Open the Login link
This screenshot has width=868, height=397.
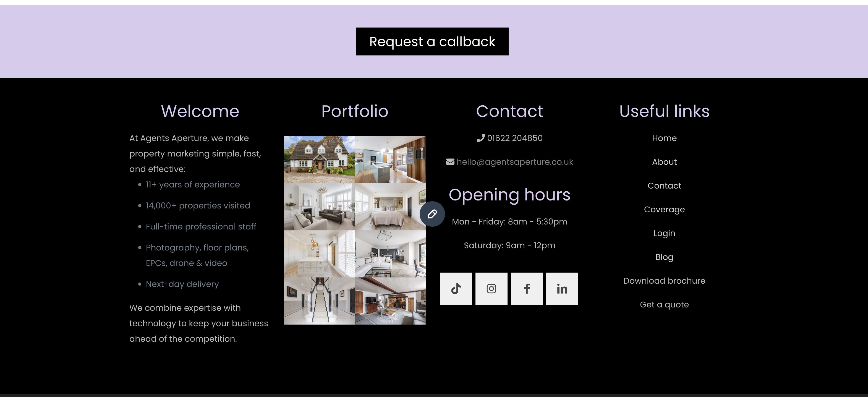tap(664, 233)
